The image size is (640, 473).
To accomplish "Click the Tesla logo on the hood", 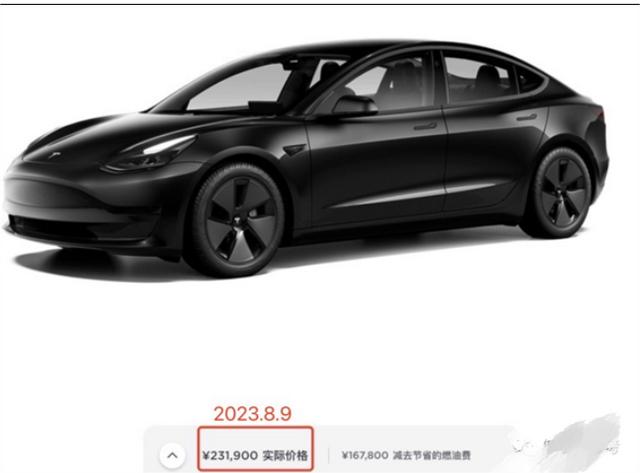I will click(54, 155).
